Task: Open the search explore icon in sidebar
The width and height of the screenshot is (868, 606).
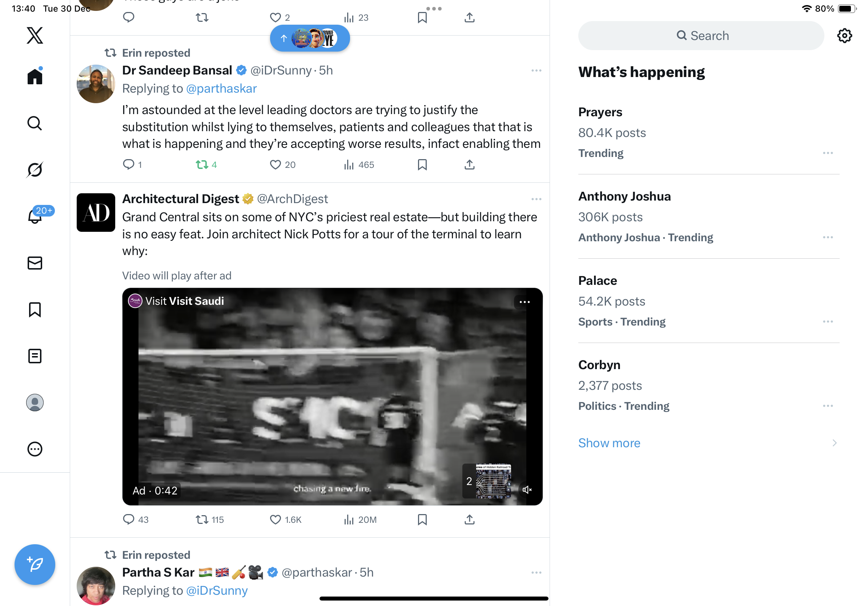Action: pyautogui.click(x=35, y=123)
